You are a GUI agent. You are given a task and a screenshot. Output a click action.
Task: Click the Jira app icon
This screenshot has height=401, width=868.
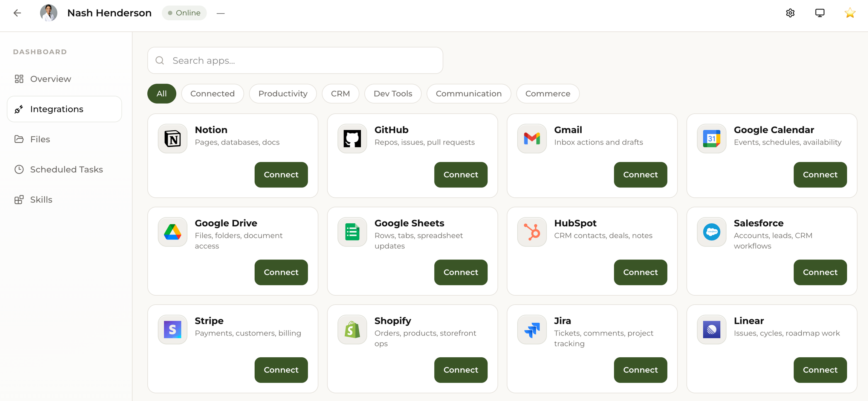click(532, 329)
